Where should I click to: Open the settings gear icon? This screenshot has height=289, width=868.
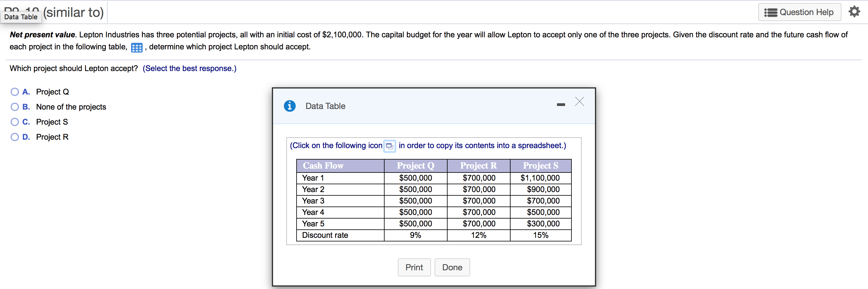point(855,11)
